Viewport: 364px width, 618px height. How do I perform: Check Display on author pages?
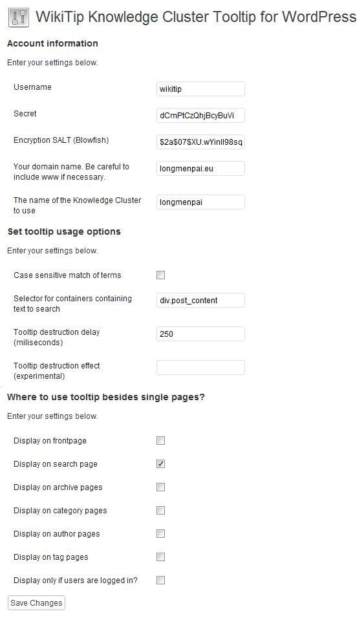(160, 534)
